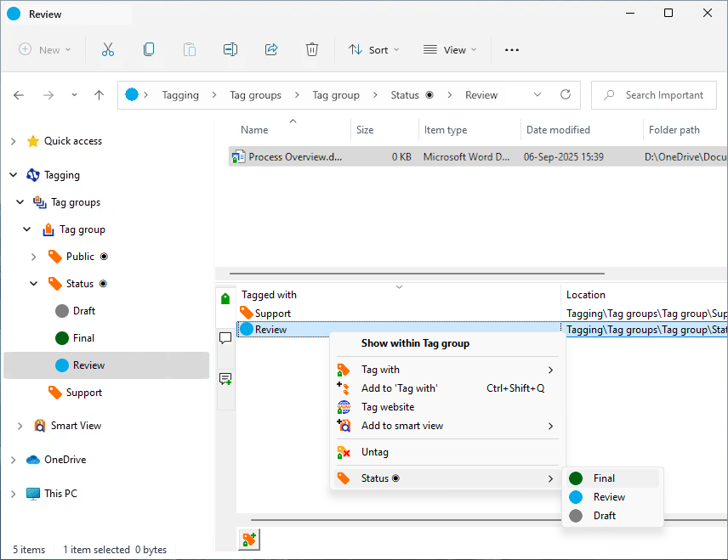Image resolution: width=728 pixels, height=560 pixels.
Task: Click the Share toolbar icon
Action: pyautogui.click(x=271, y=50)
